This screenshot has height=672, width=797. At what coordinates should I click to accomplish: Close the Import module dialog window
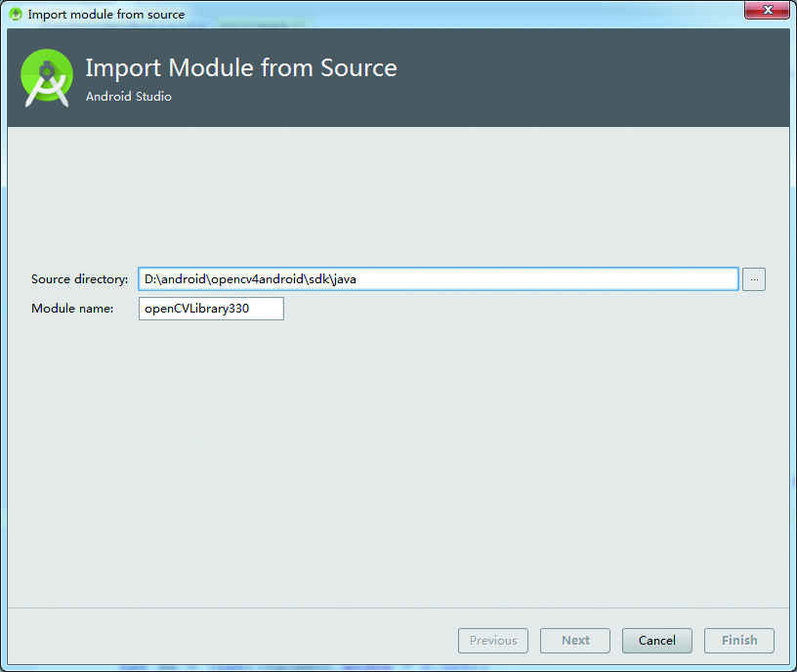pos(767,10)
